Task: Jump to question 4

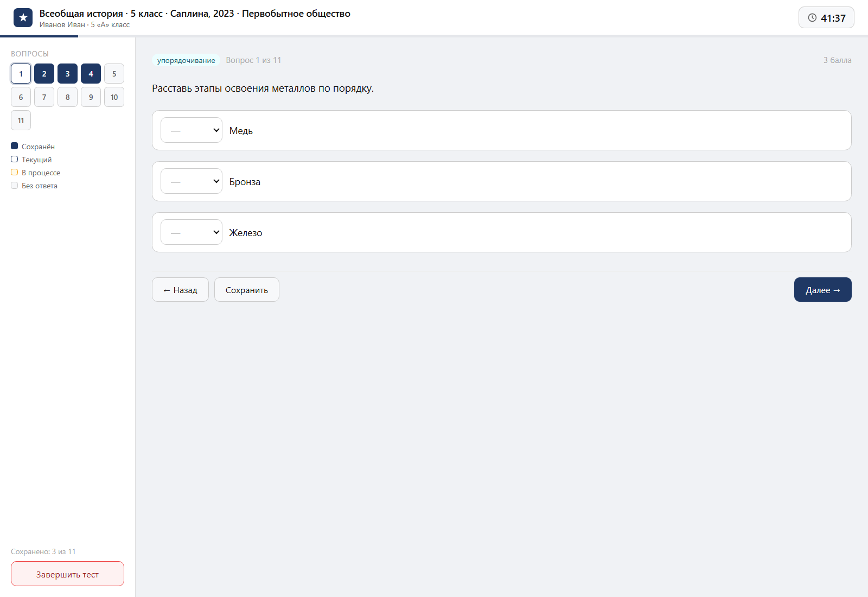Action: point(91,74)
